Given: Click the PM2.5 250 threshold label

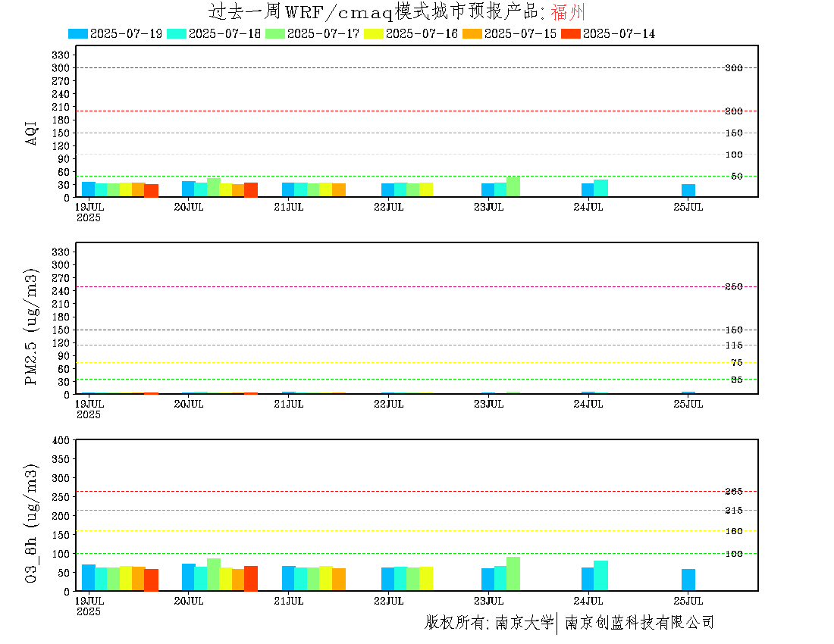Looking at the screenshot, I should [x=734, y=286].
